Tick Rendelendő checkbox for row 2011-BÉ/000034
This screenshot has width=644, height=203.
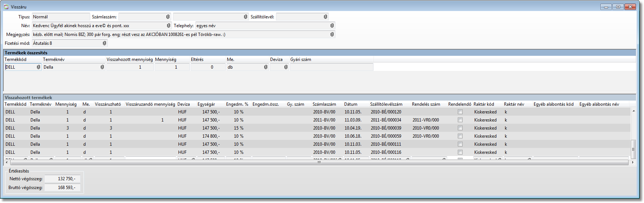pos(460,120)
